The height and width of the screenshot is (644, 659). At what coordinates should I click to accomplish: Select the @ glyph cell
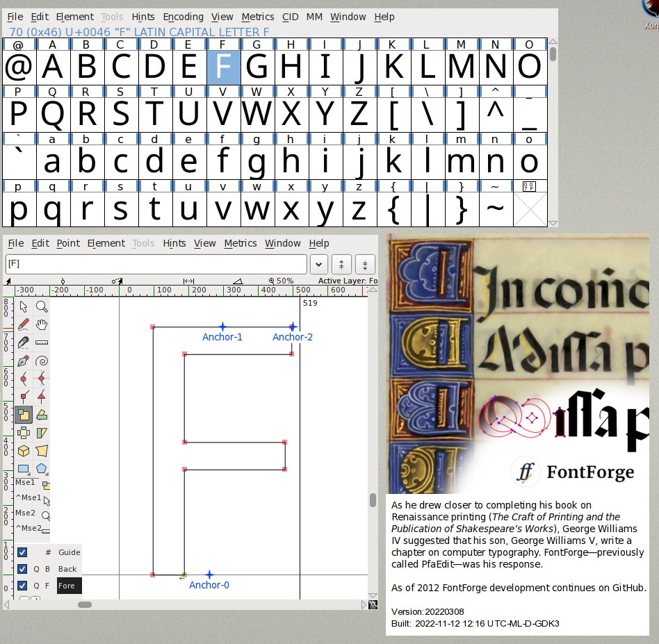click(19, 67)
